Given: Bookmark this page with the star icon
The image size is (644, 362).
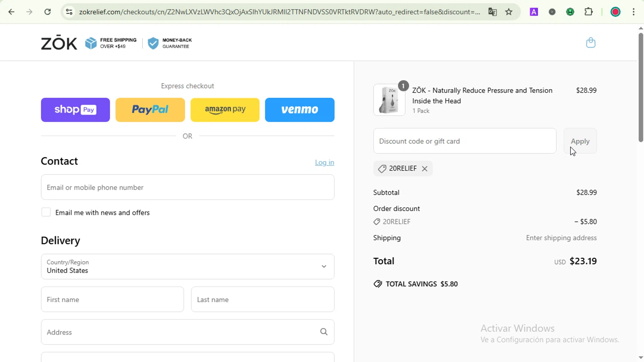Looking at the screenshot, I should [509, 12].
